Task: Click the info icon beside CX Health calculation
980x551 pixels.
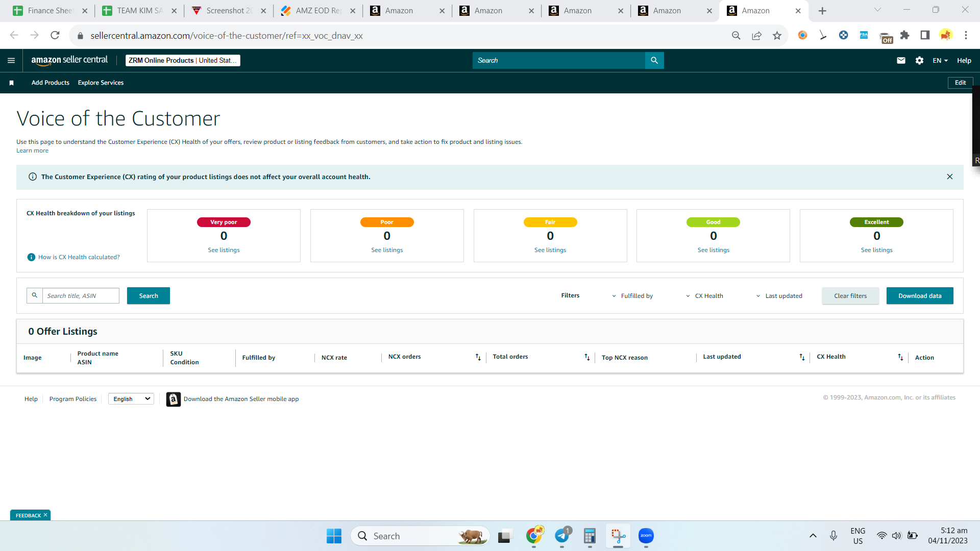Action: (x=31, y=257)
